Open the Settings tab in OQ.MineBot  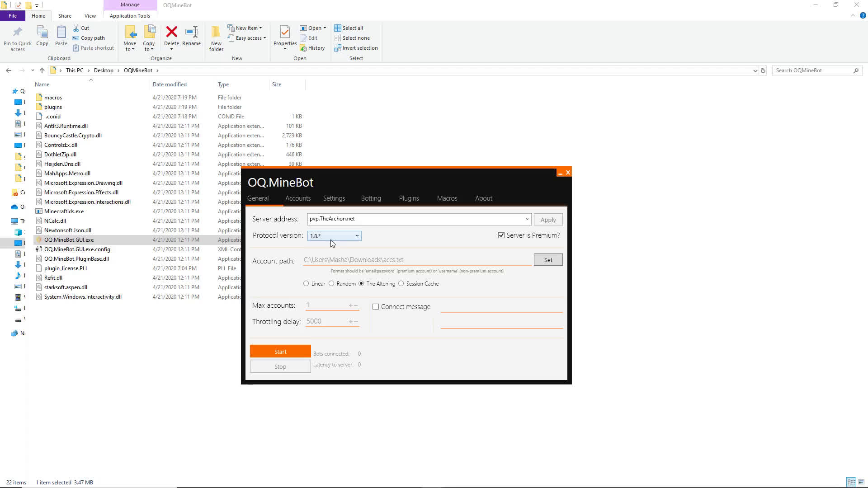pos(334,198)
